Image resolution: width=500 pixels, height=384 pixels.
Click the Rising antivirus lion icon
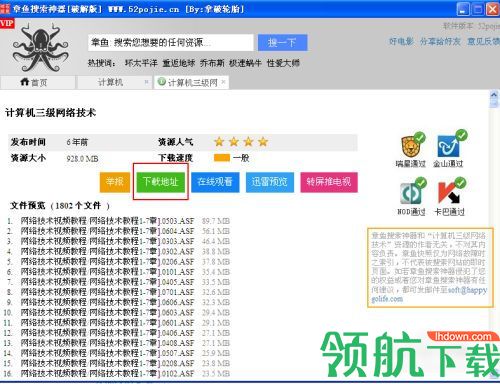click(x=412, y=146)
